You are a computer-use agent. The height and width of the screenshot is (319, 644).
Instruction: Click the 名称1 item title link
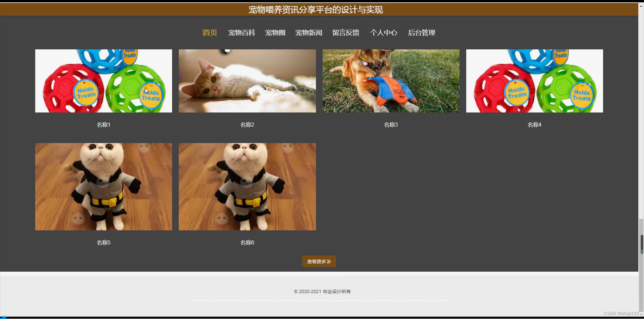pyautogui.click(x=103, y=125)
